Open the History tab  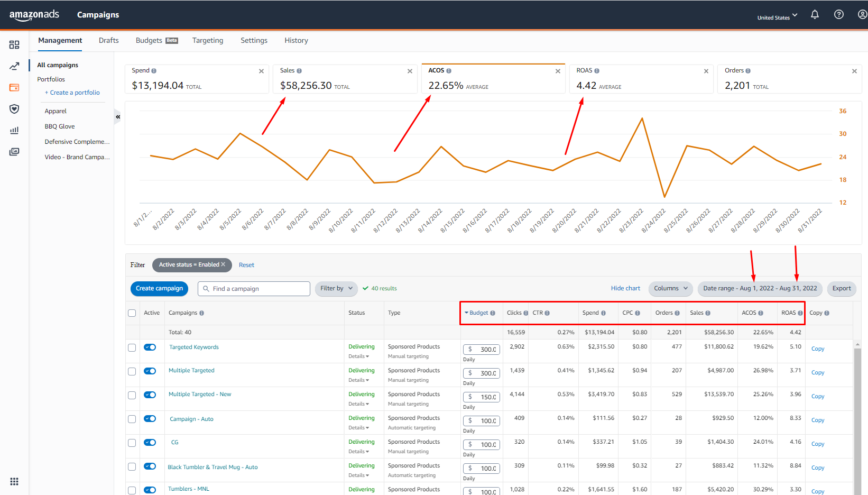[296, 41]
